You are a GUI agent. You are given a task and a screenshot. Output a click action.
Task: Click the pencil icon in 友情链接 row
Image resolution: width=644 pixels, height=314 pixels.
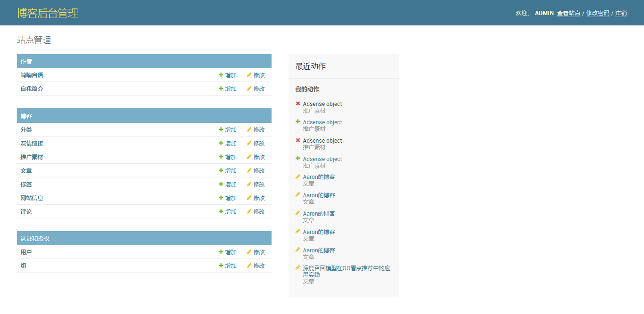click(249, 143)
